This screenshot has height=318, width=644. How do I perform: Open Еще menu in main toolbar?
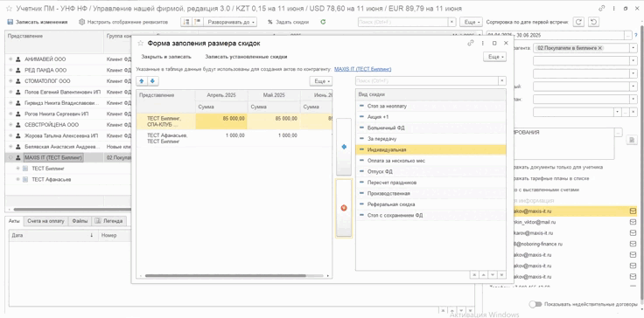[x=470, y=22]
